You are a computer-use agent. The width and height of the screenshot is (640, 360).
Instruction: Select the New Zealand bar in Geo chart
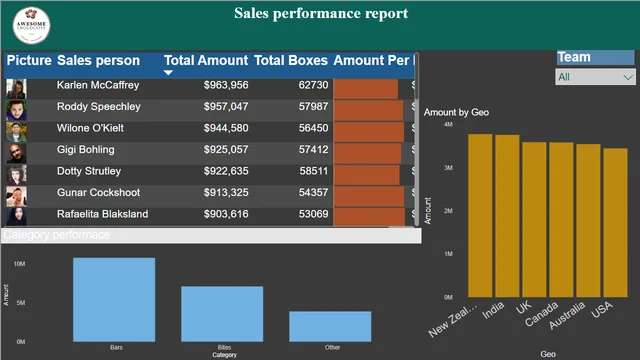pos(480,216)
